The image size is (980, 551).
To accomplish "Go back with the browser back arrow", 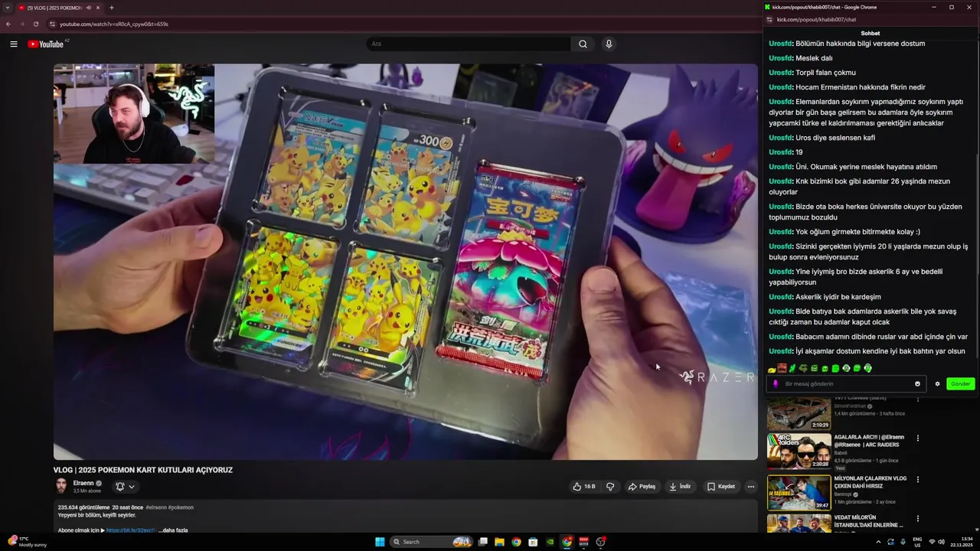I will pos(8,24).
